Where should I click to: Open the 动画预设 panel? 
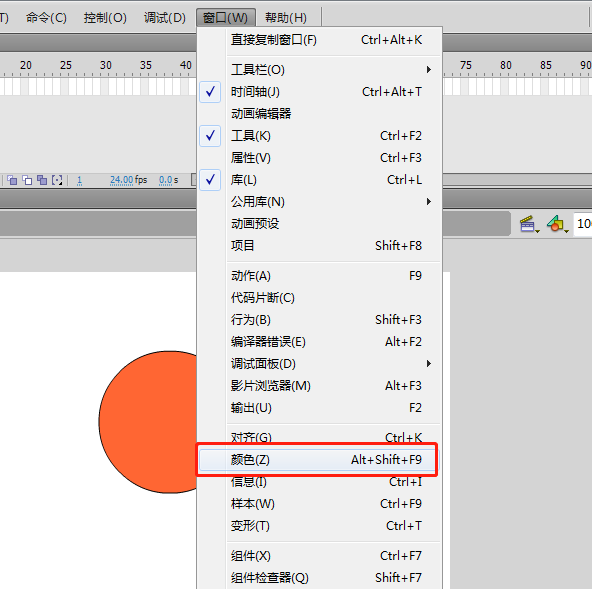319,224
